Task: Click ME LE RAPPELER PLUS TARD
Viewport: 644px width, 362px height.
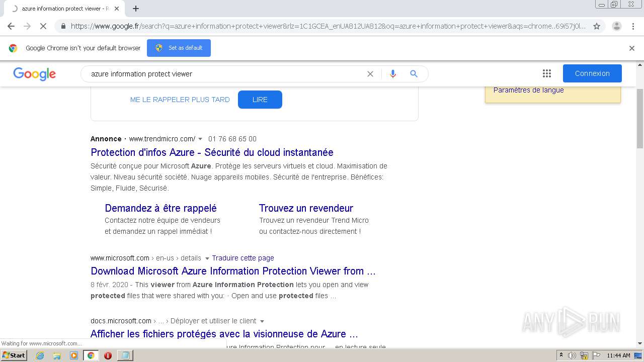Action: click(x=180, y=100)
